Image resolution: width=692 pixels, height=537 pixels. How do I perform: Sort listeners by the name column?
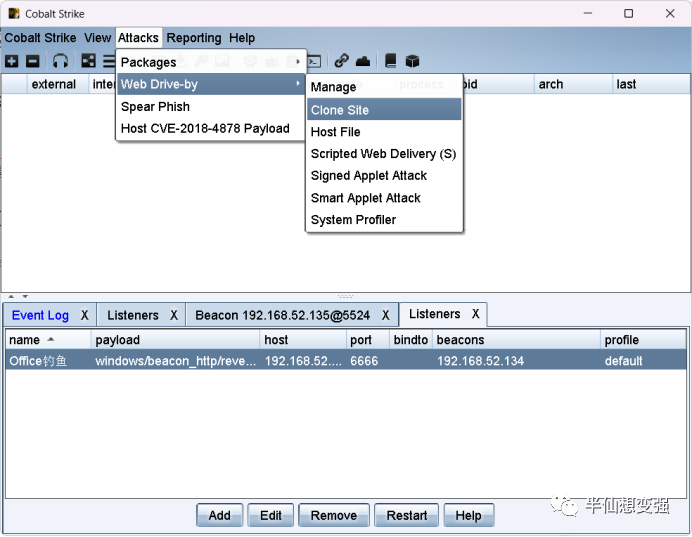tap(49, 340)
